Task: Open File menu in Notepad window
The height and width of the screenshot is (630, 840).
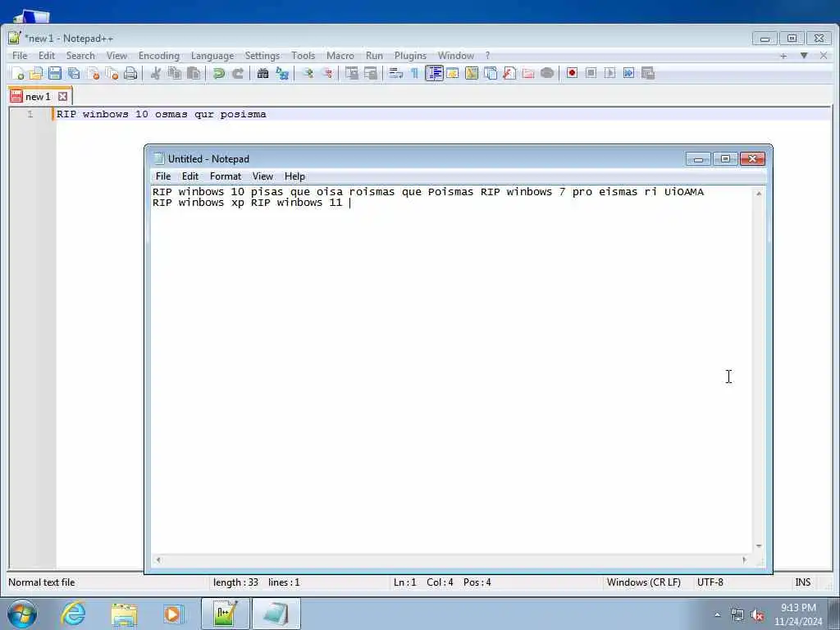Action: 163,176
